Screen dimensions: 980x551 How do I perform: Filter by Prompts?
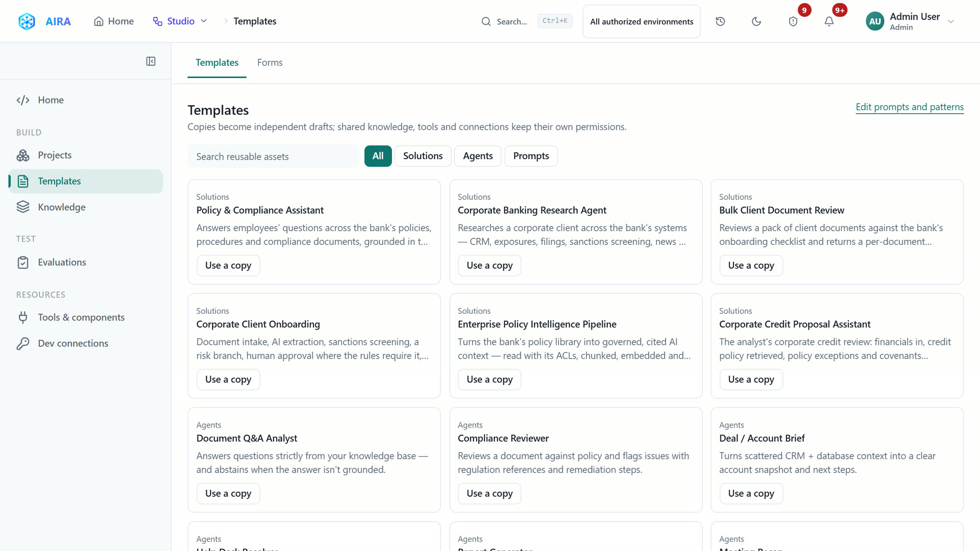531,156
